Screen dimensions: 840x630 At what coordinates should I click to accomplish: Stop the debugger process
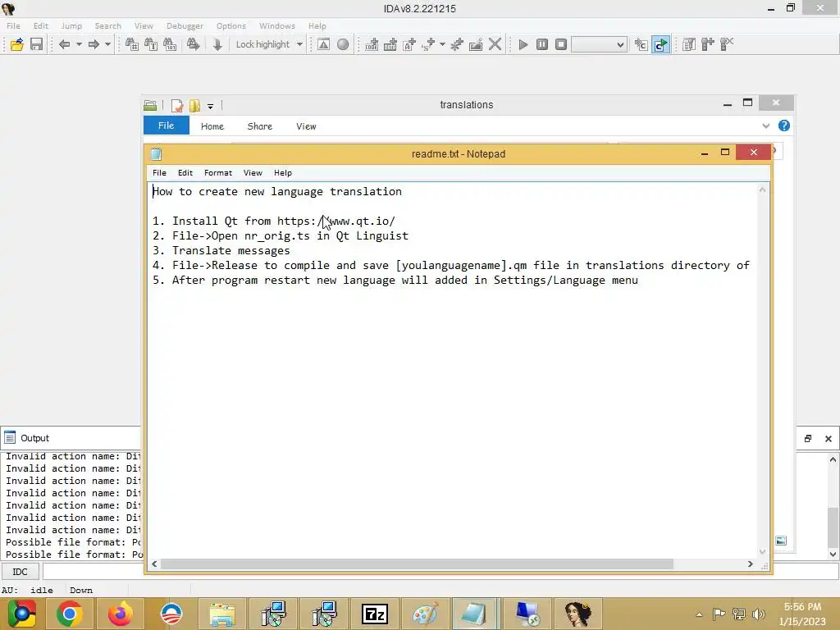click(x=561, y=44)
